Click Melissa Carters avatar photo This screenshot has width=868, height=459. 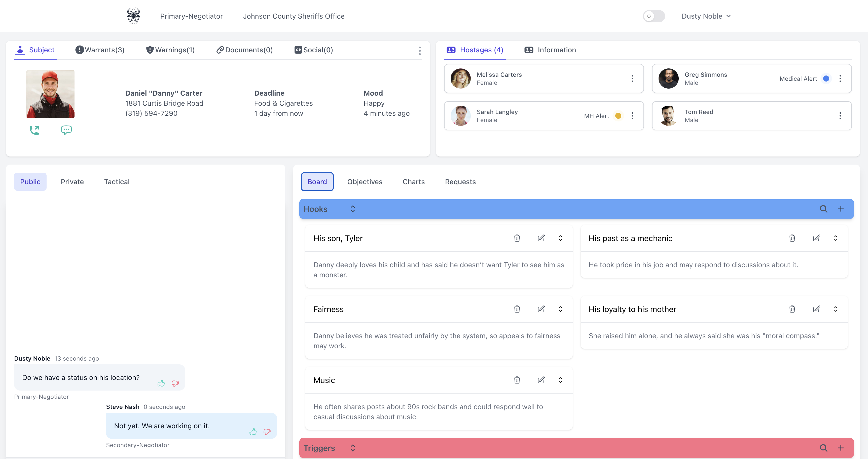460,79
